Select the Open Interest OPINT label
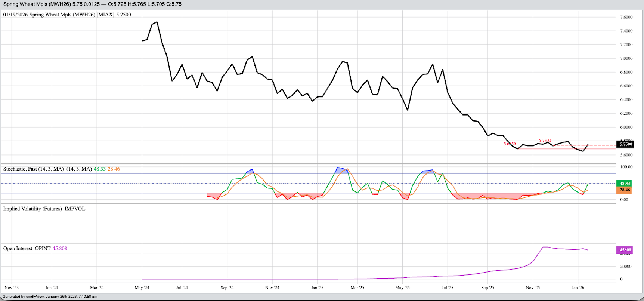 coord(27,248)
